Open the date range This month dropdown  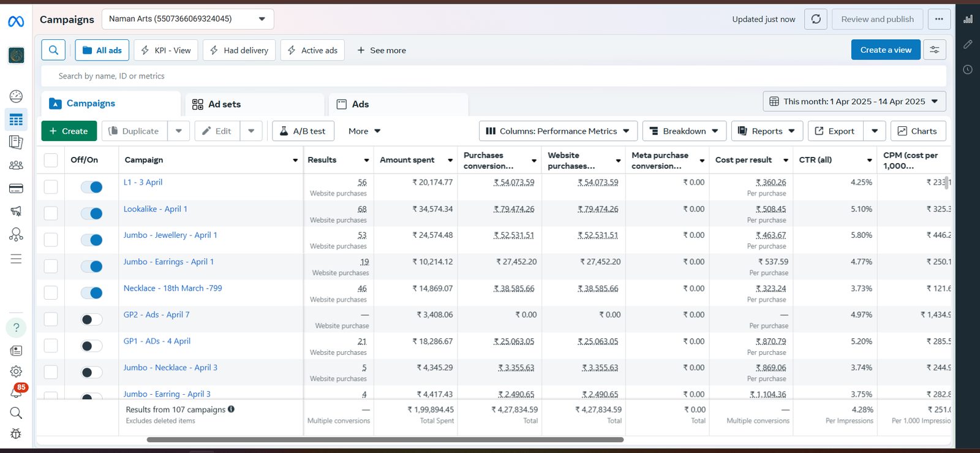pos(854,101)
